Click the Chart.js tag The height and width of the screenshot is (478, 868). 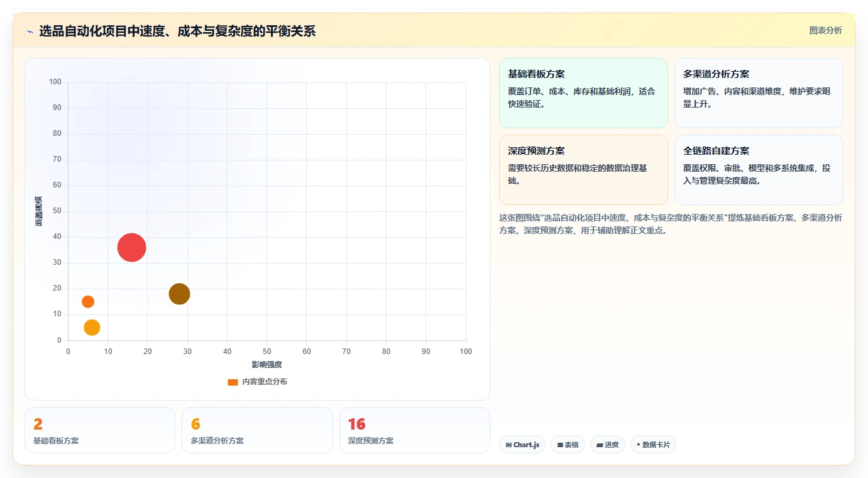(x=522, y=445)
